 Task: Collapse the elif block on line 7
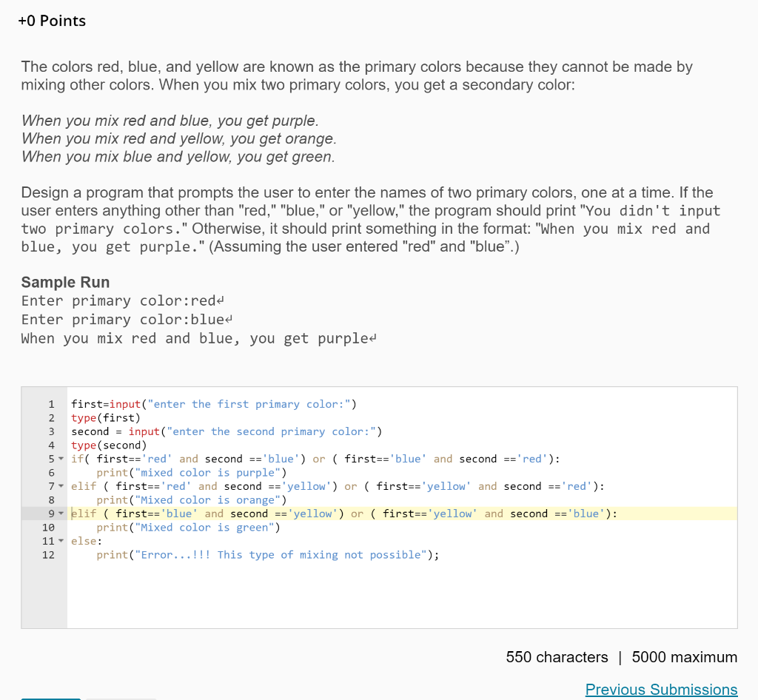point(61,486)
